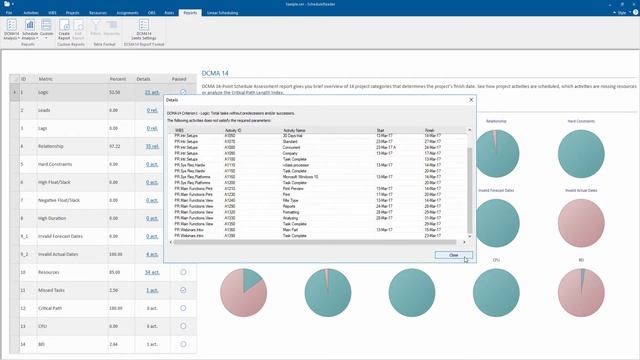Open the 35 rel. link for Relationship

click(152, 146)
